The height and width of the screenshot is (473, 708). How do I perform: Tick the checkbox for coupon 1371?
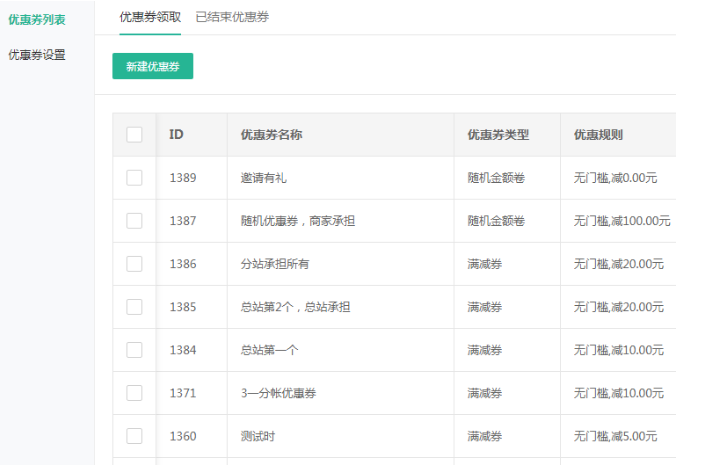134,393
